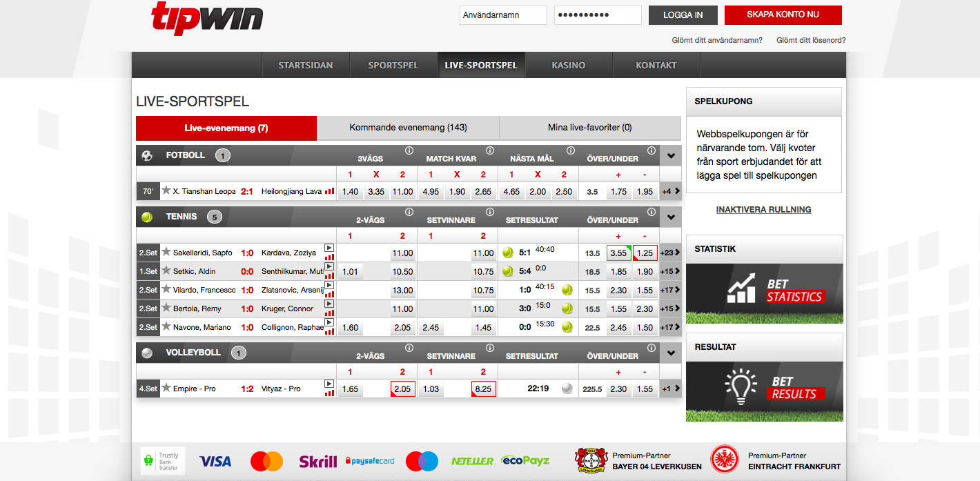
Task: Toggle favorite star for X. Tianshan Leopa
Action: [x=166, y=191]
